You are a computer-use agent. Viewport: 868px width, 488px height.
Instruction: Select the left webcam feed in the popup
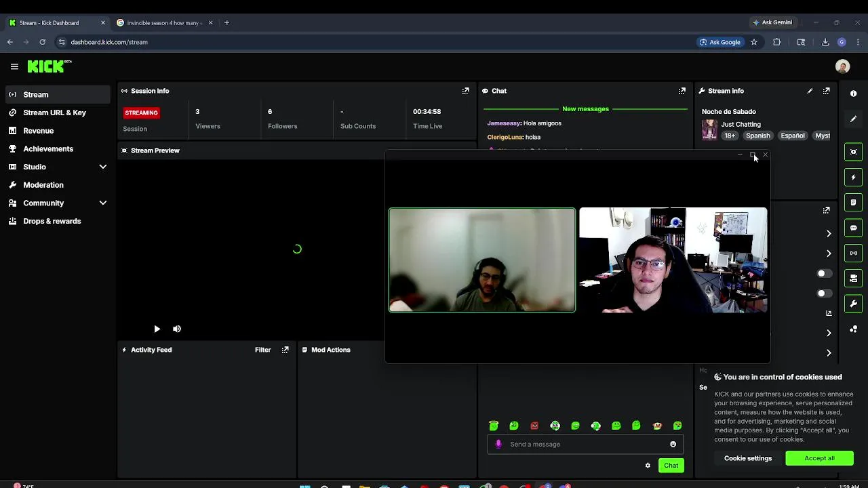[482, 260]
